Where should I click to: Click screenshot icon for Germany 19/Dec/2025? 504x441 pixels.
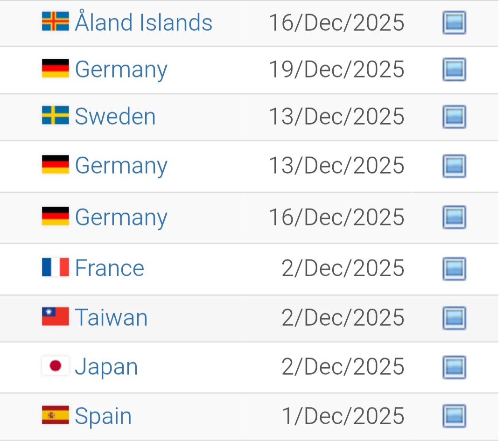[454, 70]
